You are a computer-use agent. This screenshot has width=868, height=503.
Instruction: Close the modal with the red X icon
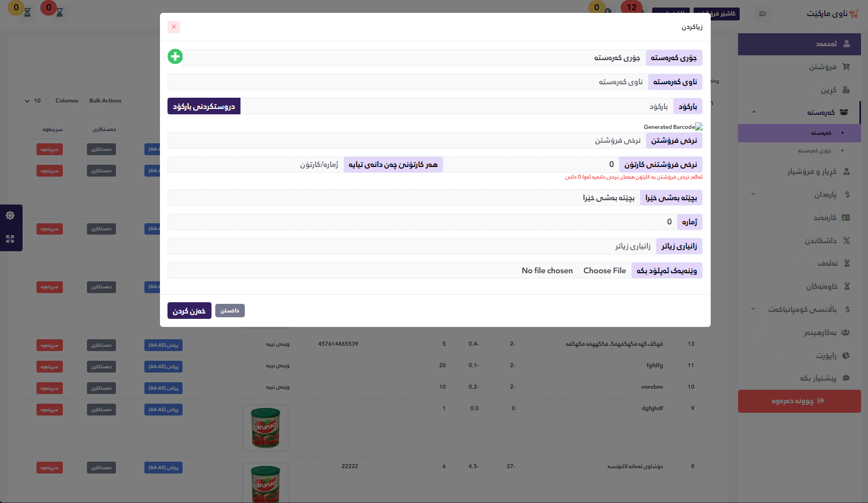pyautogui.click(x=173, y=27)
